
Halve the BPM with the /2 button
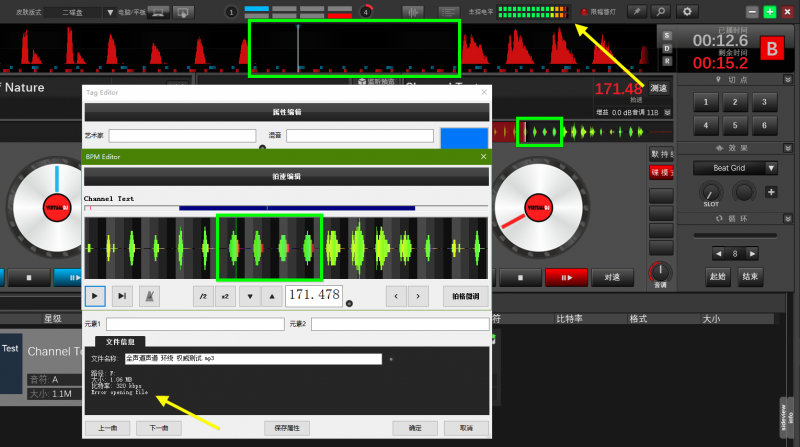point(203,296)
